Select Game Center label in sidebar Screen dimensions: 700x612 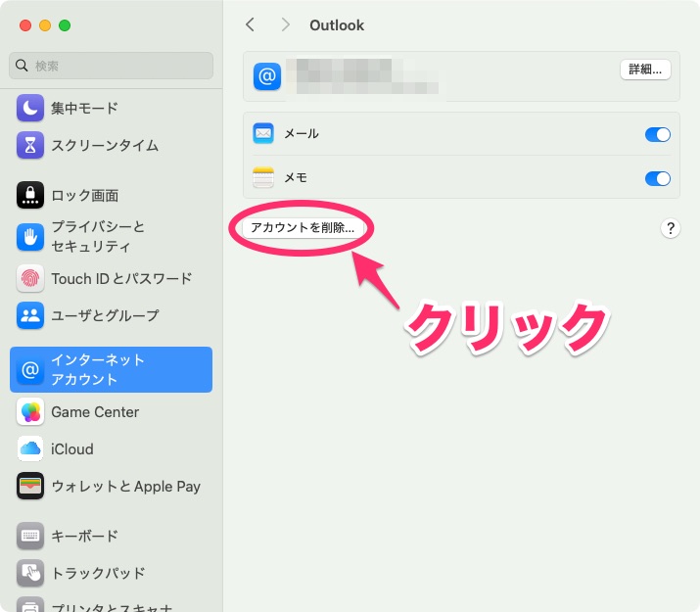pos(95,411)
